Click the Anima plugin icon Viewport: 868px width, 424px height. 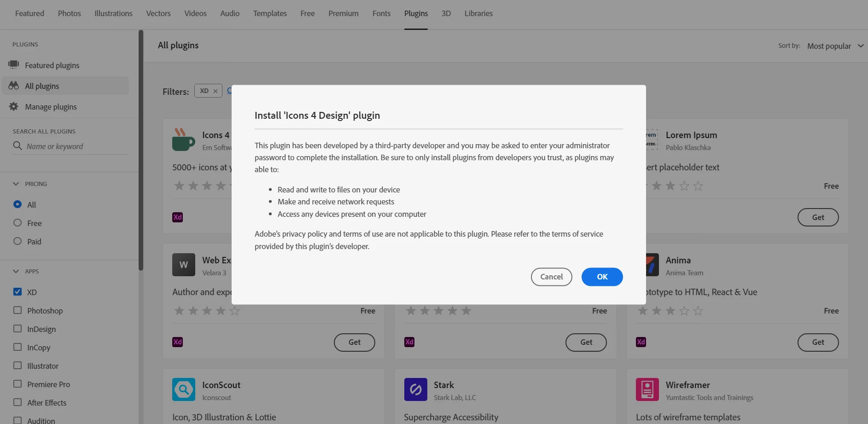pos(652,265)
